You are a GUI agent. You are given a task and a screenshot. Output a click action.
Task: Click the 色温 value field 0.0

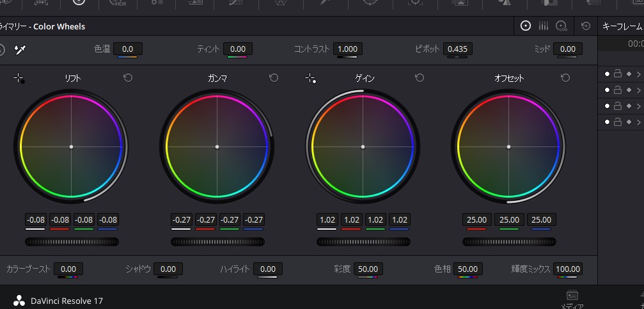(128, 49)
